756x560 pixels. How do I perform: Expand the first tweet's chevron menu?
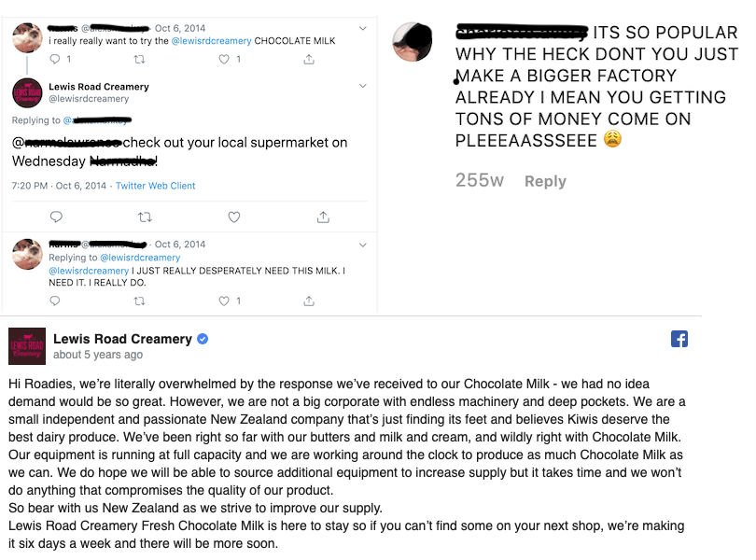[363, 26]
